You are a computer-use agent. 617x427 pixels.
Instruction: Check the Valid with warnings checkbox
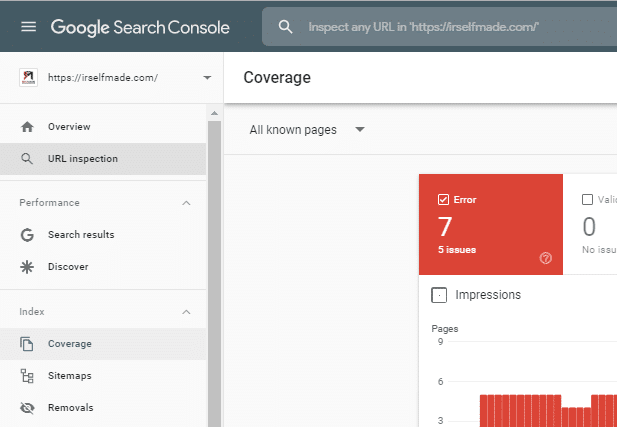point(587,200)
